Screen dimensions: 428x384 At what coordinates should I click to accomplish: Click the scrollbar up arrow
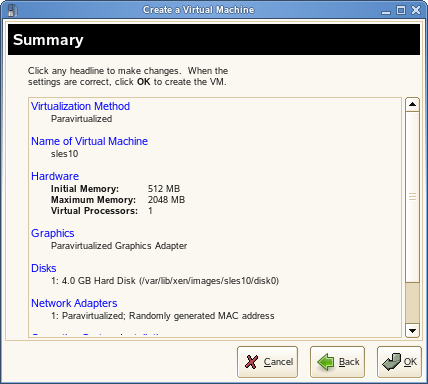coord(412,104)
